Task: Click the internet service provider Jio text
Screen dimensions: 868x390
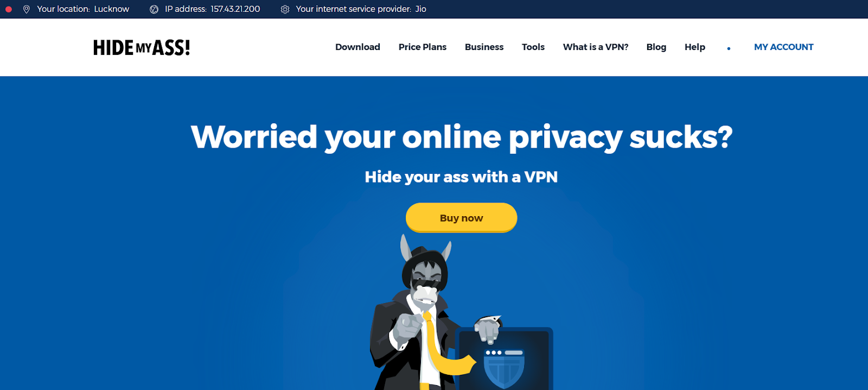Action: pos(361,9)
